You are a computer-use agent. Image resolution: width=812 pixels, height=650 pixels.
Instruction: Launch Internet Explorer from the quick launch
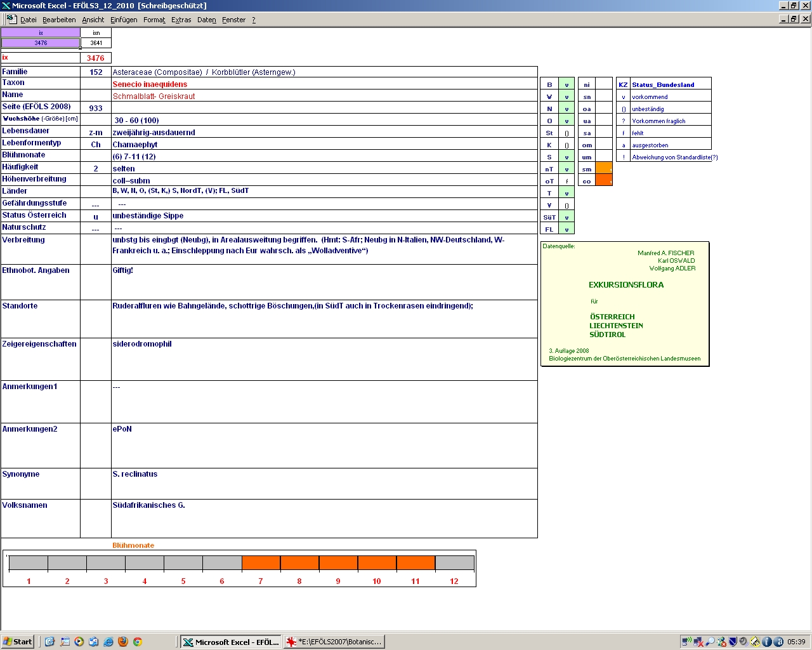[x=108, y=642]
